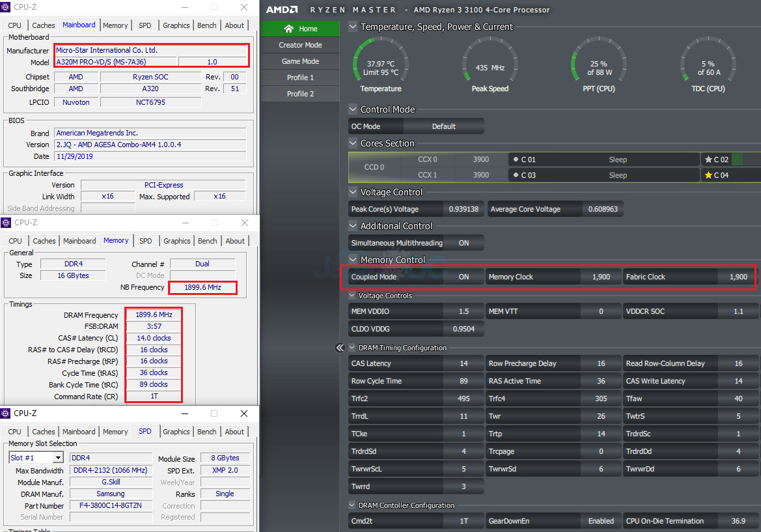Click the usage bar beside core C 02
The image size is (761, 532).
(x=738, y=160)
